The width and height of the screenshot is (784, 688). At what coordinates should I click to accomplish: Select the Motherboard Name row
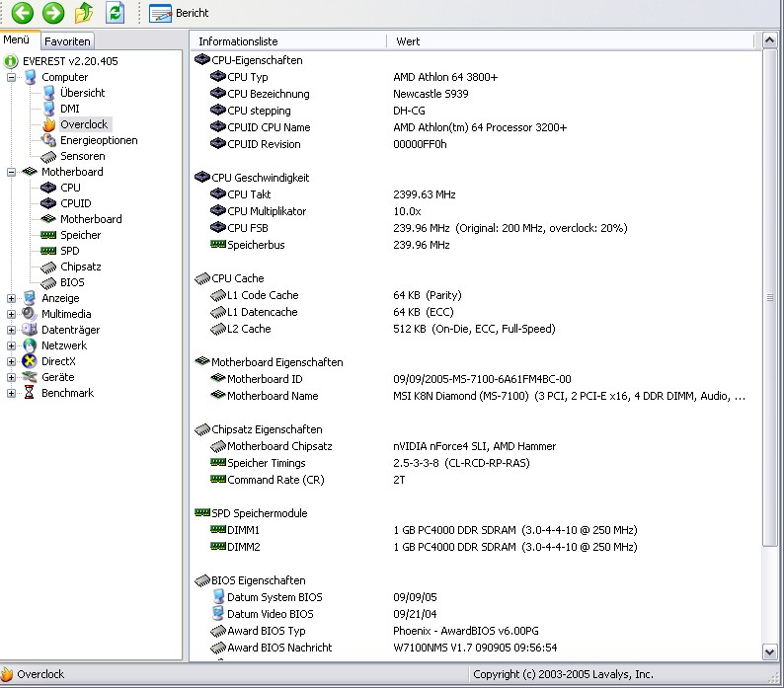pyautogui.click(x=475, y=396)
